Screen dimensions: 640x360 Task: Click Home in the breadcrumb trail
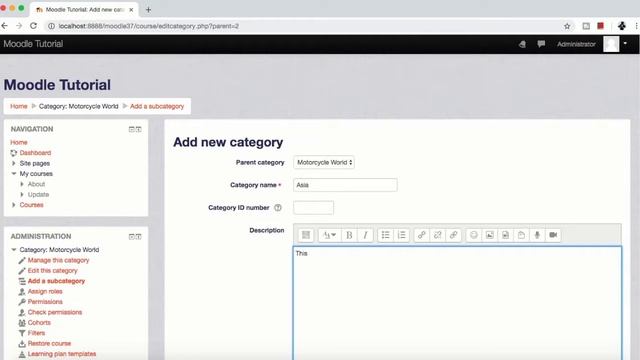[x=19, y=106]
